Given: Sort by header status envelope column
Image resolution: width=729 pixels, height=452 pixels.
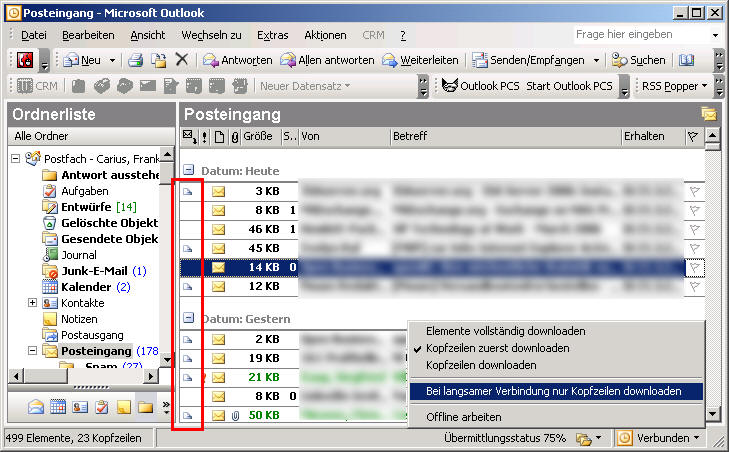Looking at the screenshot, I should [x=189, y=136].
